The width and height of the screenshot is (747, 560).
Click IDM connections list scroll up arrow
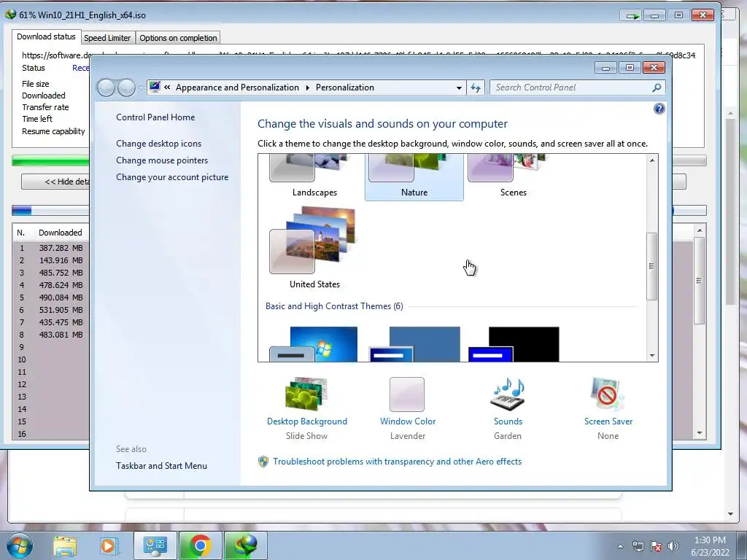point(700,230)
